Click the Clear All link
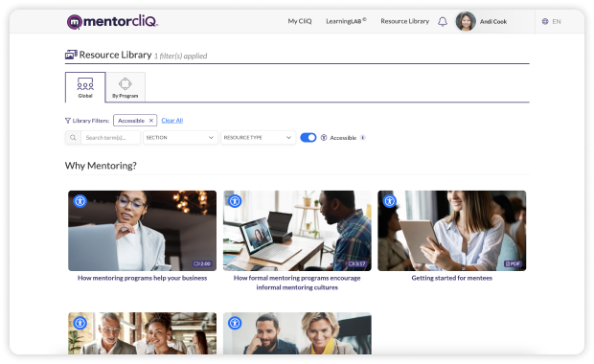594x364 pixels. point(172,121)
